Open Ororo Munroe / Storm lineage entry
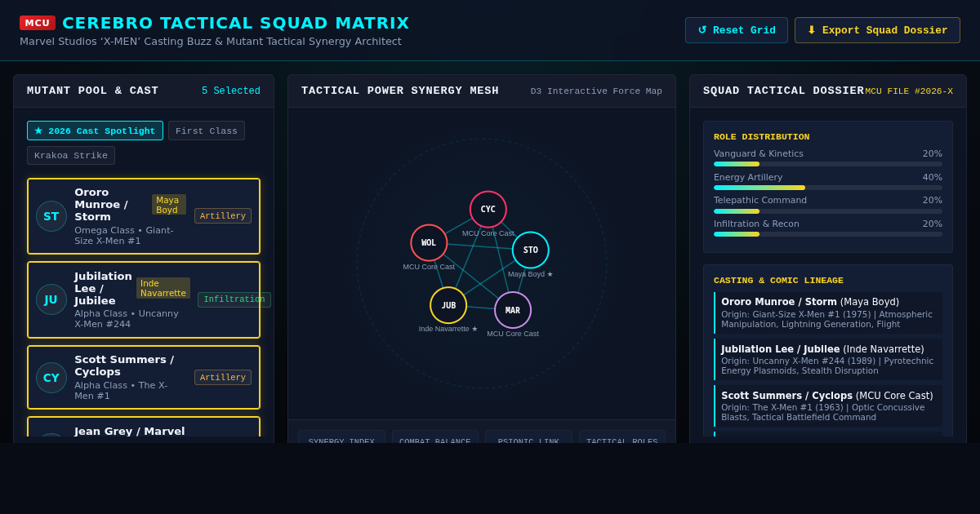Image resolution: width=980 pixels, height=514 pixels. (x=828, y=313)
